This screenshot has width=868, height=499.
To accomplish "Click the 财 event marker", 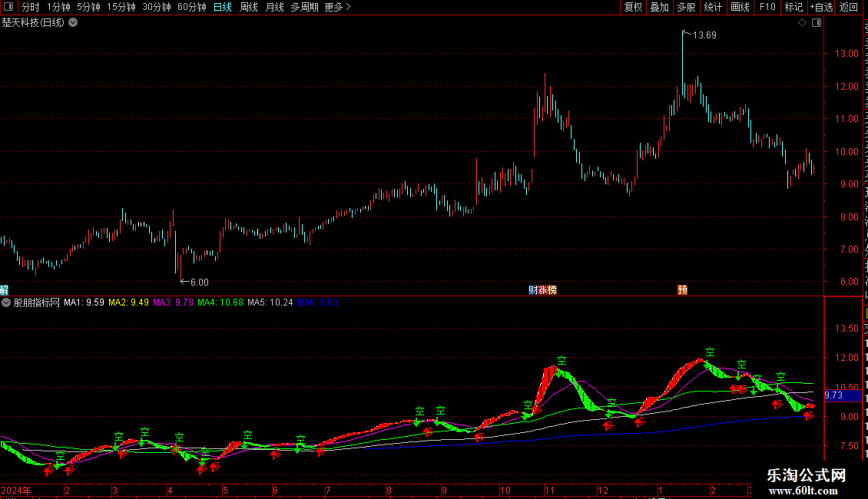I will coord(533,290).
